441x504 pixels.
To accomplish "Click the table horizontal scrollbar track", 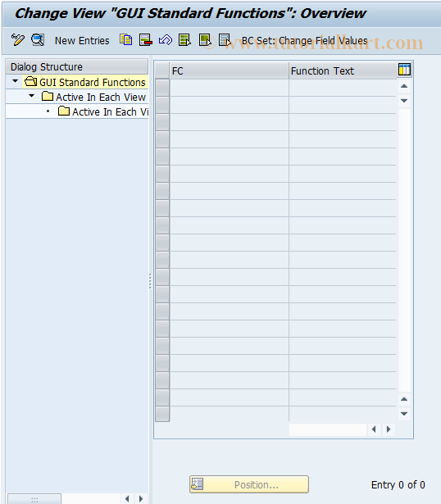I will click(x=328, y=429).
